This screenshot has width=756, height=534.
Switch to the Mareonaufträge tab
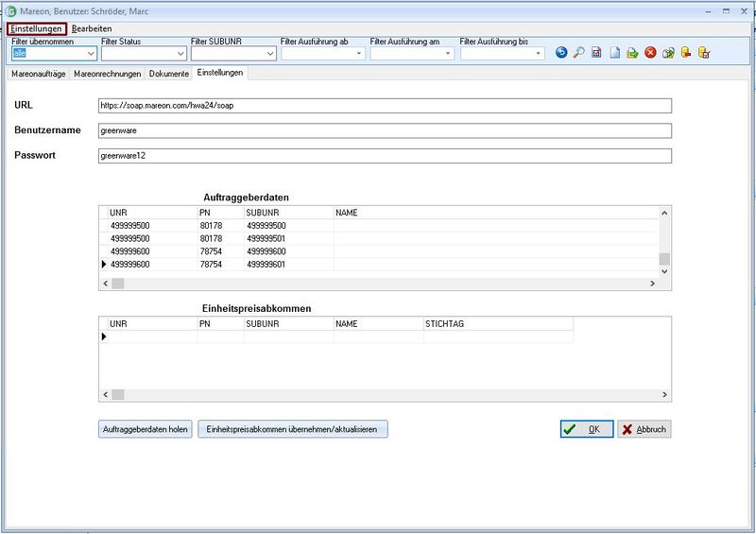click(x=39, y=74)
